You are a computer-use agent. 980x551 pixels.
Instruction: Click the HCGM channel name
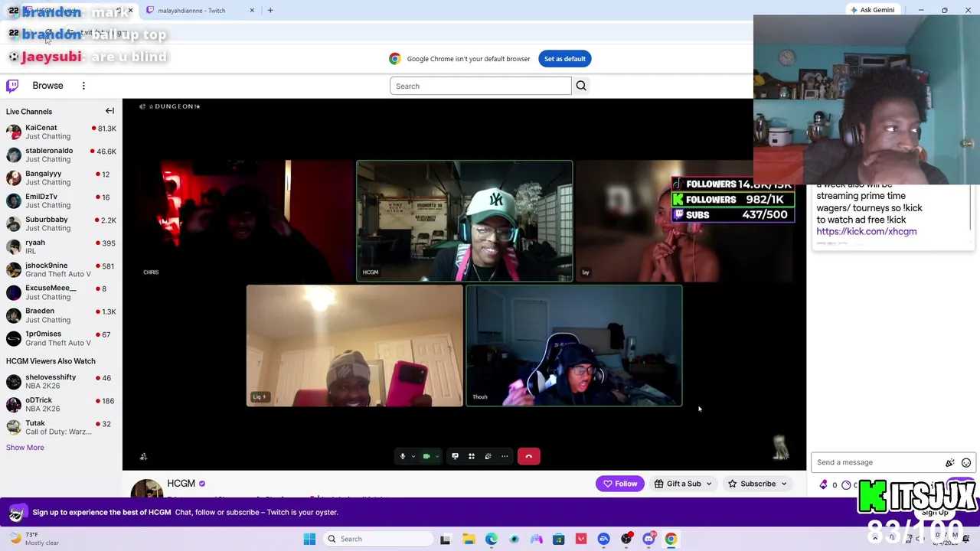(181, 484)
